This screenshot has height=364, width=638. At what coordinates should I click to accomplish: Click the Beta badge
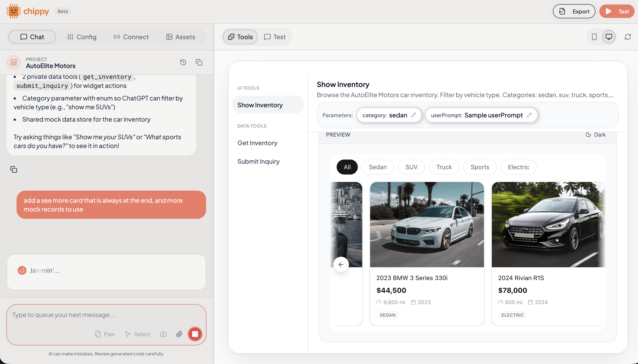point(63,11)
